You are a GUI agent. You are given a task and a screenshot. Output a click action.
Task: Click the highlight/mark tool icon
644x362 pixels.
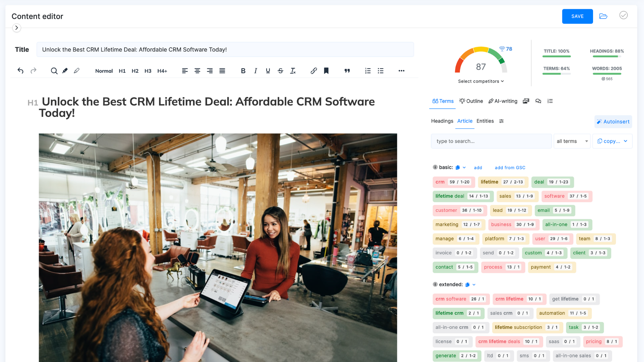(65, 71)
